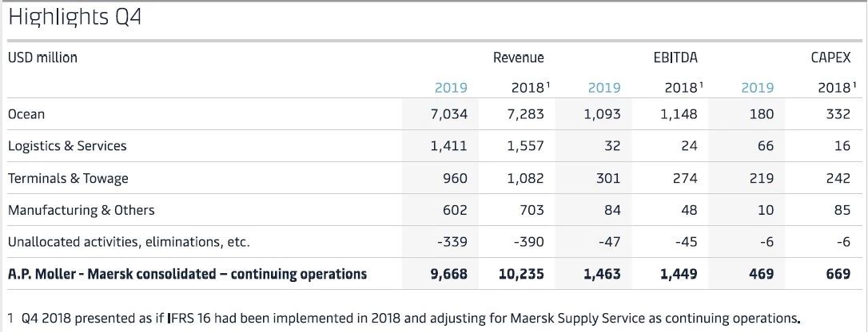Viewport: 868px width, 333px height.
Task: Pick Terminals & Towage revenue 1,082
Action: click(525, 179)
